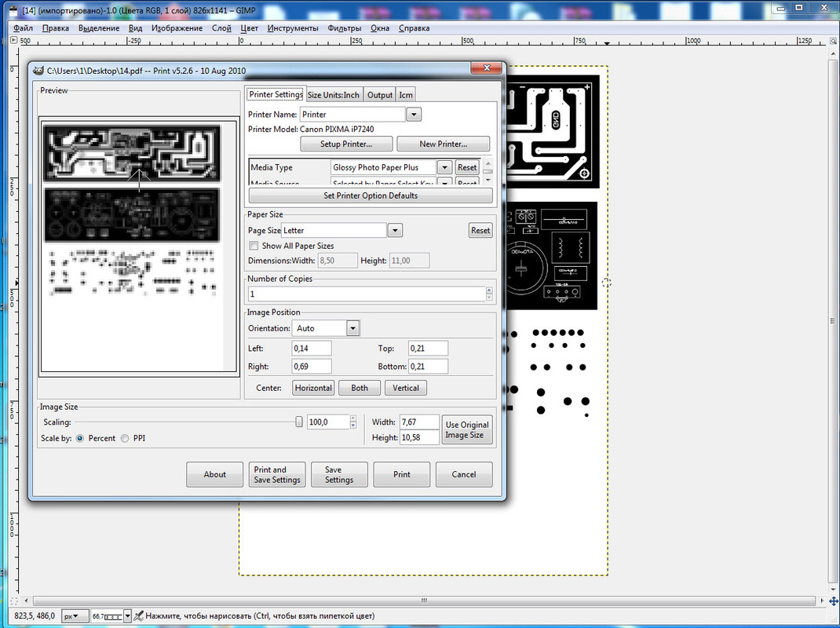Viewport: 840px width, 628px height.
Task: Click Left position field
Action: (311, 349)
